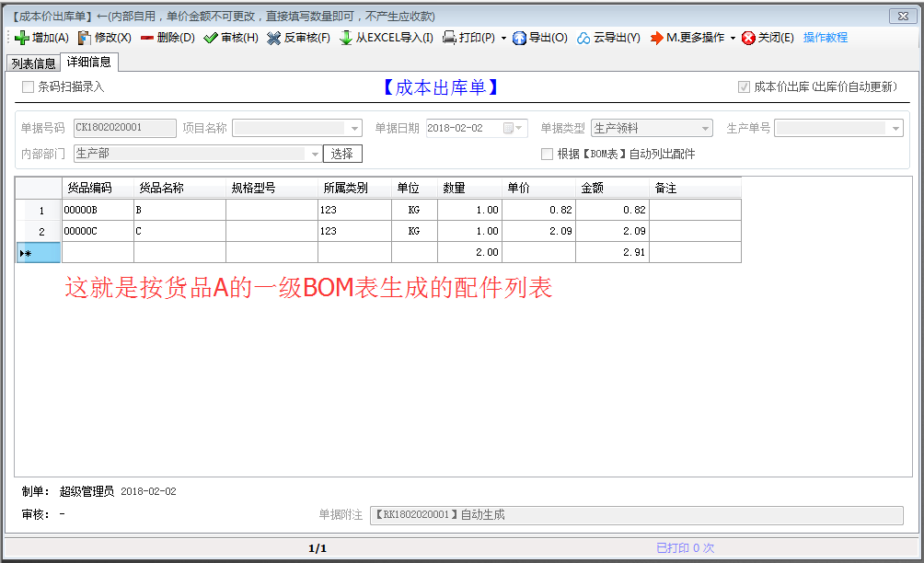Click the 审核(H) checkmark icon
The width and height of the screenshot is (924, 563).
click(211, 38)
